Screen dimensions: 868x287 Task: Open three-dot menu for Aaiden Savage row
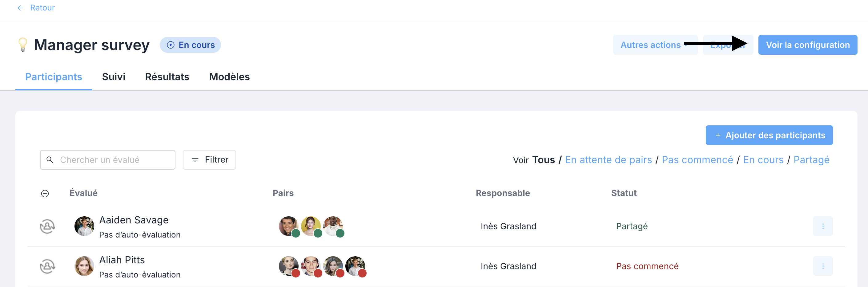click(x=822, y=226)
